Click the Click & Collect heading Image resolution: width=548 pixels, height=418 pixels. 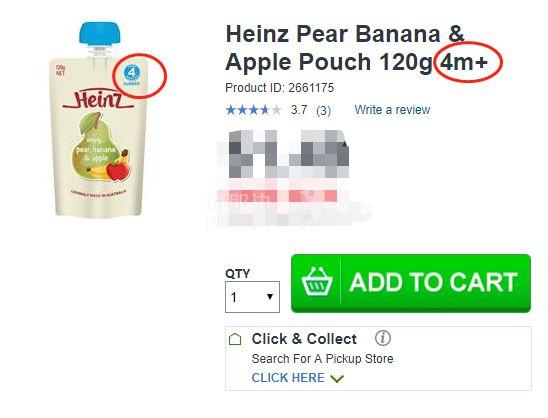[304, 339]
